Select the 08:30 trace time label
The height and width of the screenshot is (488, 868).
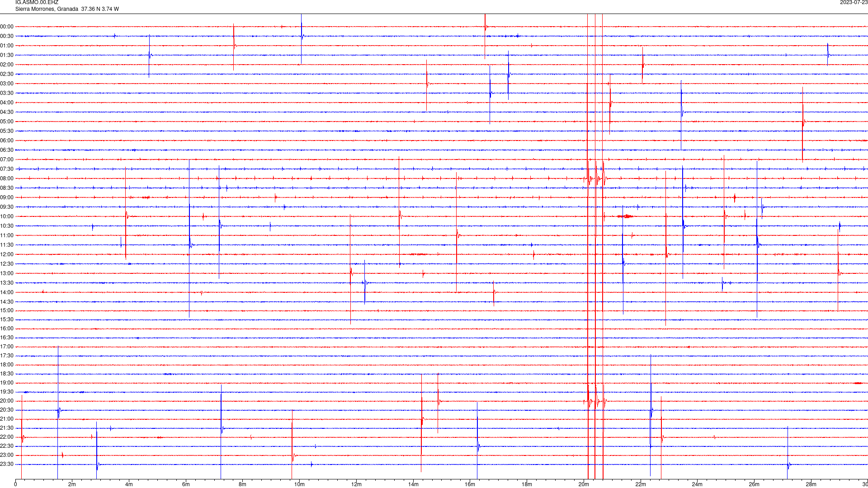[7, 188]
